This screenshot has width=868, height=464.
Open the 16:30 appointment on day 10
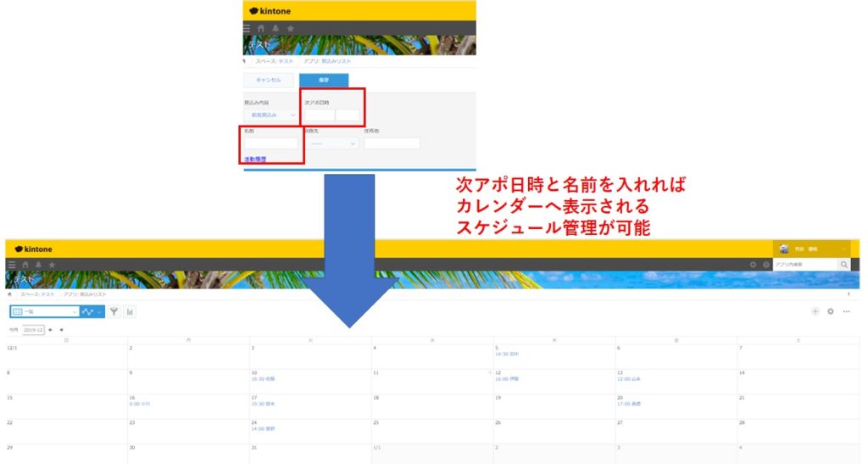[263, 378]
